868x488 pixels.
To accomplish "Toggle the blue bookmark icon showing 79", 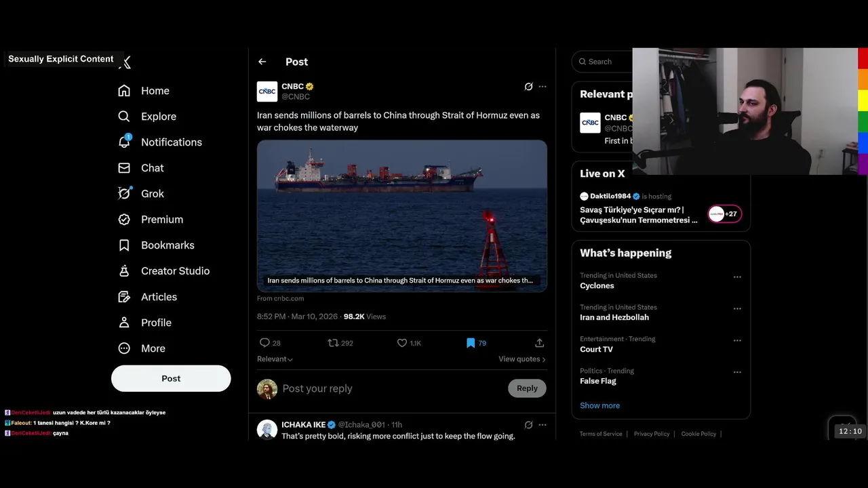I will tap(471, 343).
